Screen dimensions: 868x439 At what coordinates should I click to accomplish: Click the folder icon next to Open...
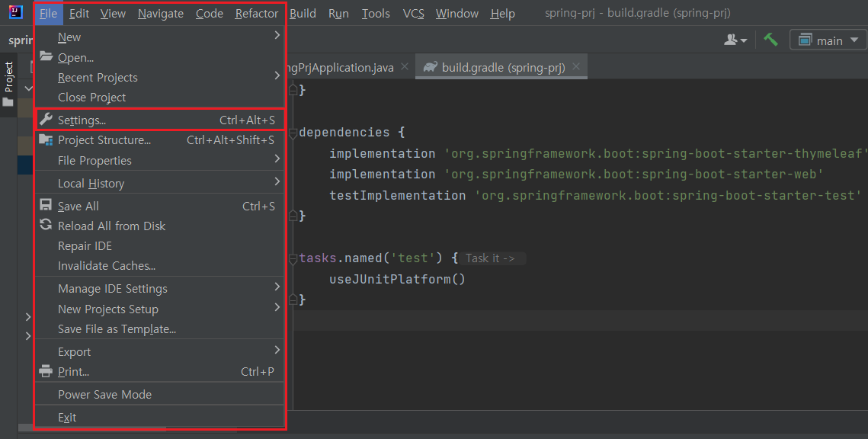tap(46, 56)
